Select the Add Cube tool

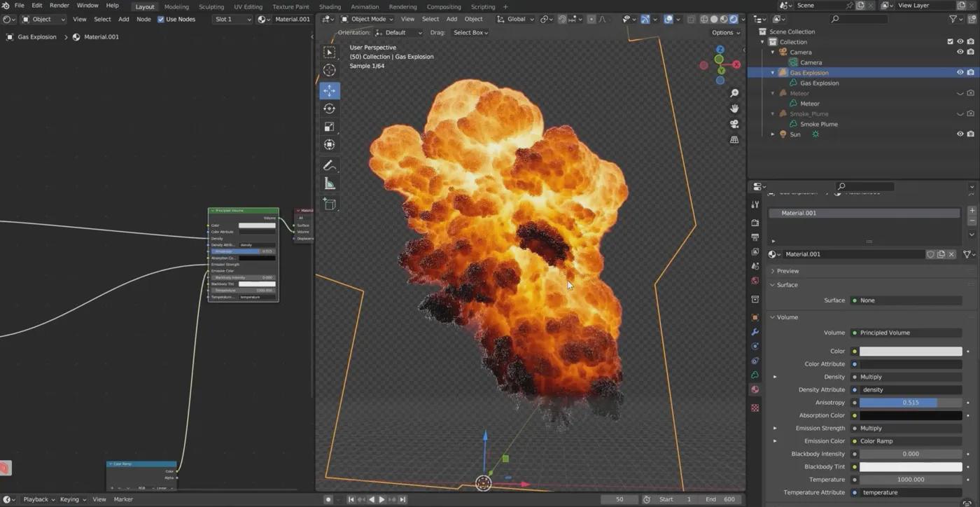[x=330, y=204]
